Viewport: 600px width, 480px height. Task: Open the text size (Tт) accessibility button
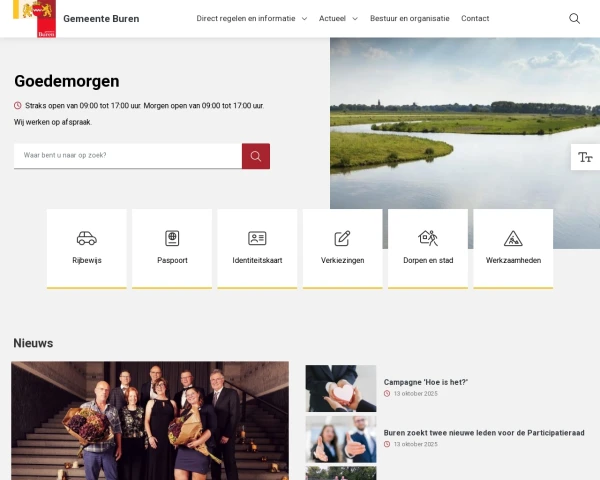point(585,157)
